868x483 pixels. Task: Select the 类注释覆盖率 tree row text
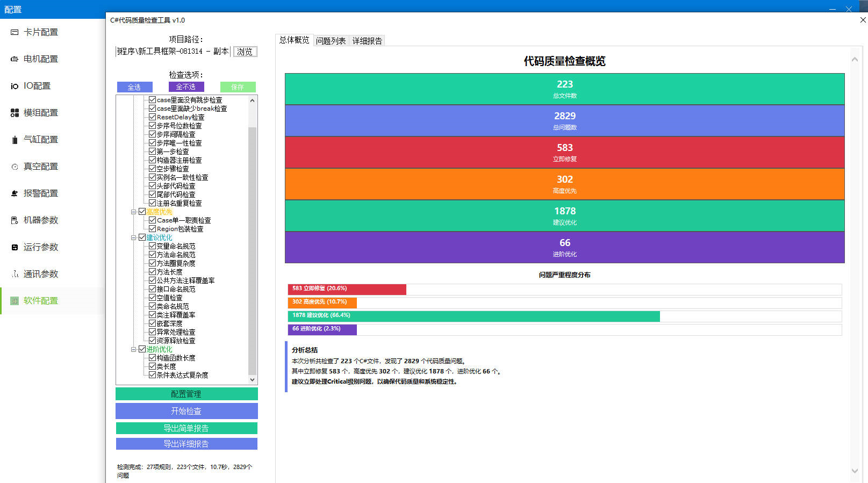(x=176, y=315)
